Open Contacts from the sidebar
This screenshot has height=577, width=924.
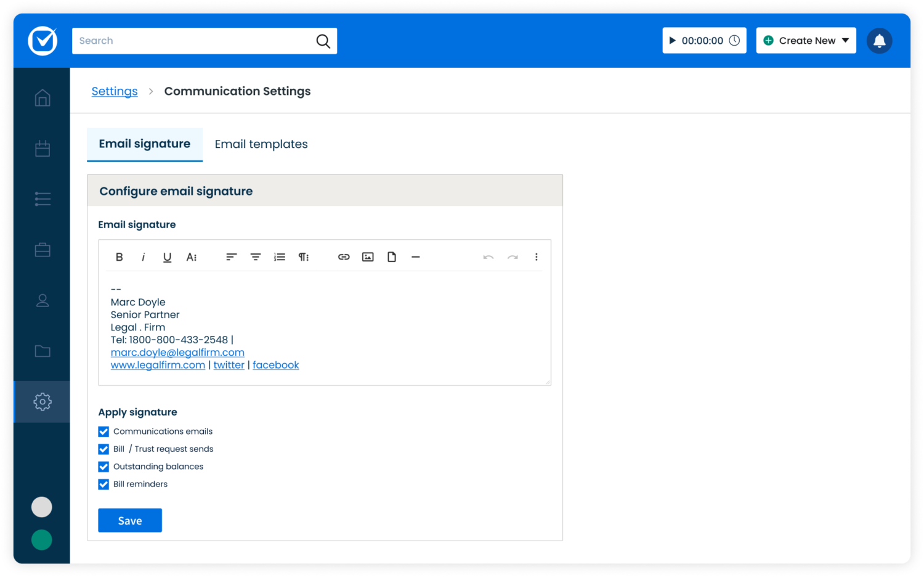42,300
